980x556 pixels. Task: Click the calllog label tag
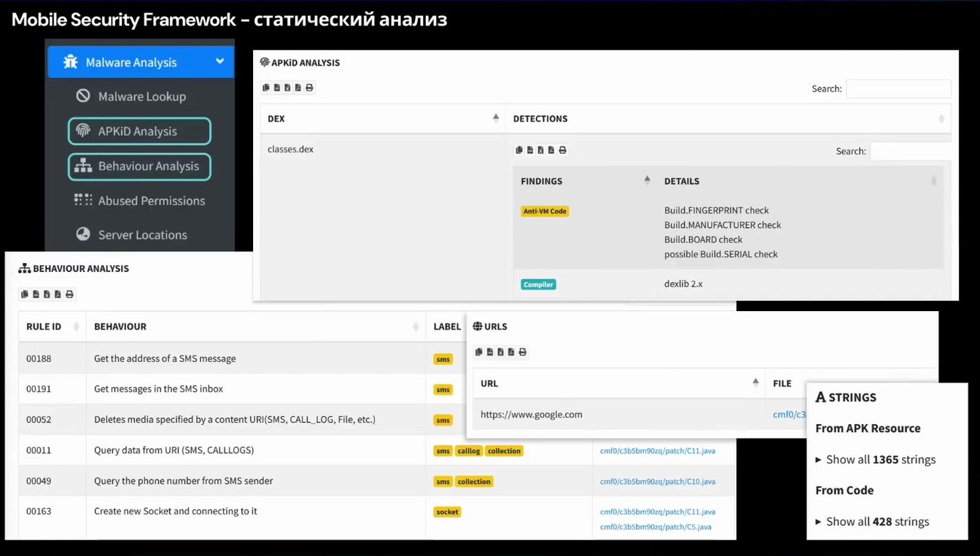click(469, 451)
